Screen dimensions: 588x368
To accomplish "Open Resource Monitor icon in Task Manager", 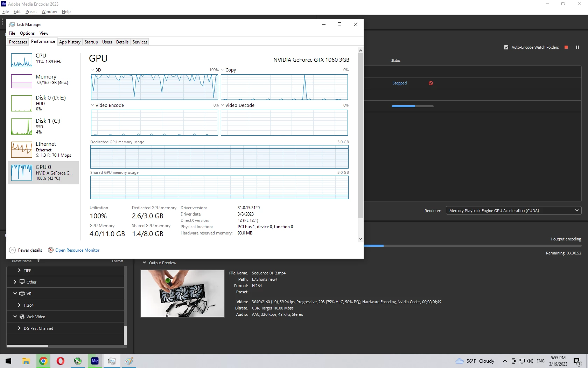I will (51, 250).
